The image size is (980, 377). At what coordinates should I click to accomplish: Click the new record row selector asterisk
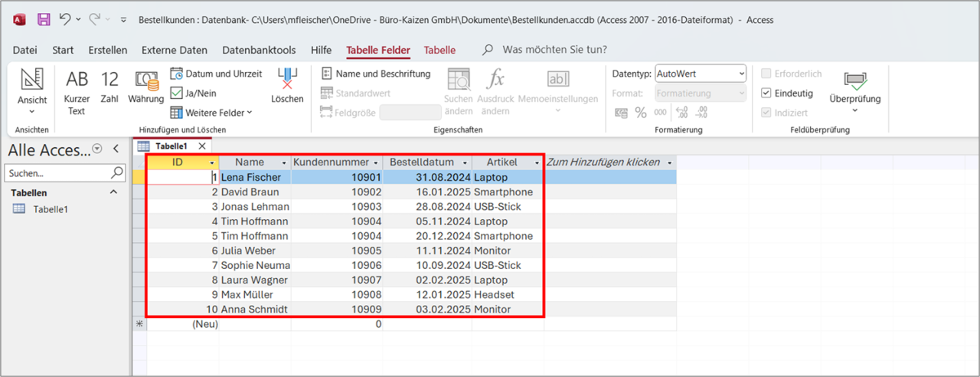(x=139, y=324)
